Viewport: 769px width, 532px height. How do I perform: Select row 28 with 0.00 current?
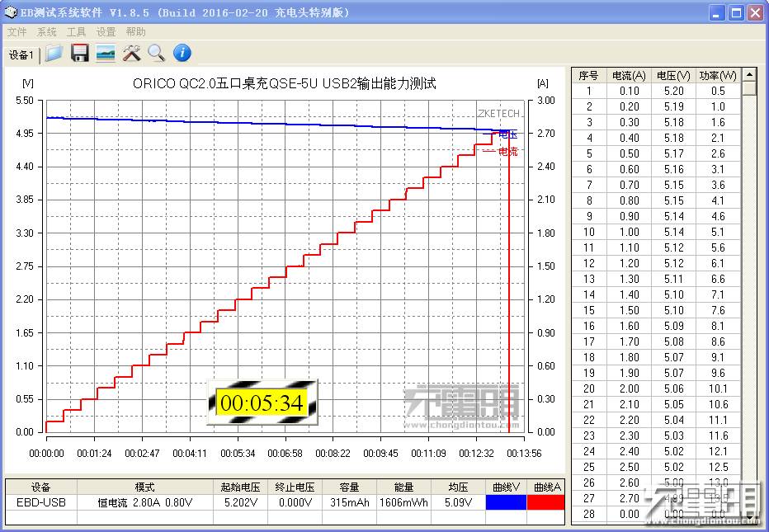click(656, 515)
